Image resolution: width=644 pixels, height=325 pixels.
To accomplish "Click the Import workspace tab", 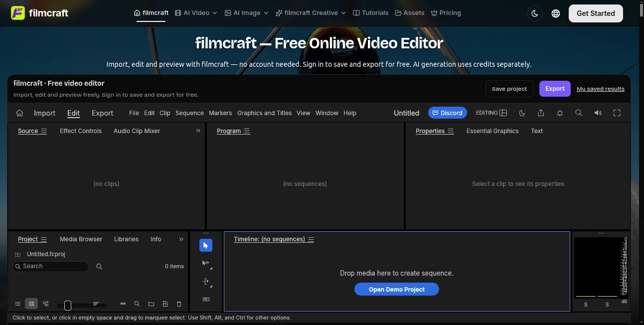I will [x=44, y=113].
